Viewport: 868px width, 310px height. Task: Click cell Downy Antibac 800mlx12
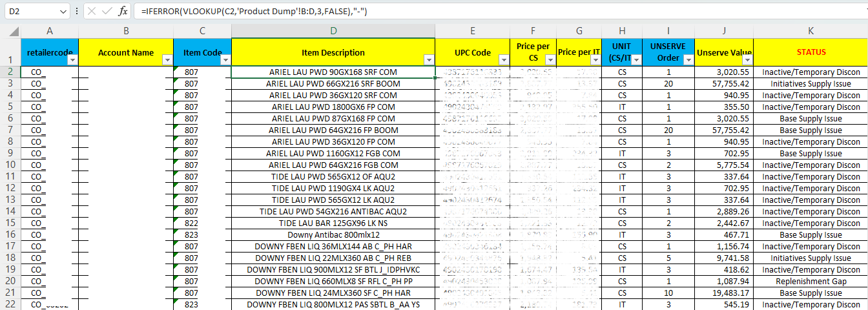point(333,234)
